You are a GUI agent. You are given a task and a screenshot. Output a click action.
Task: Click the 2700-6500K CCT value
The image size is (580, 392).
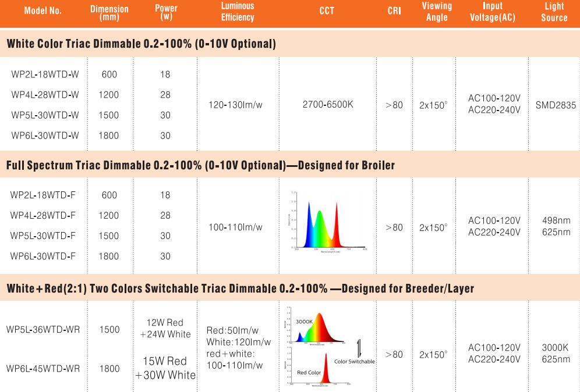(x=328, y=105)
